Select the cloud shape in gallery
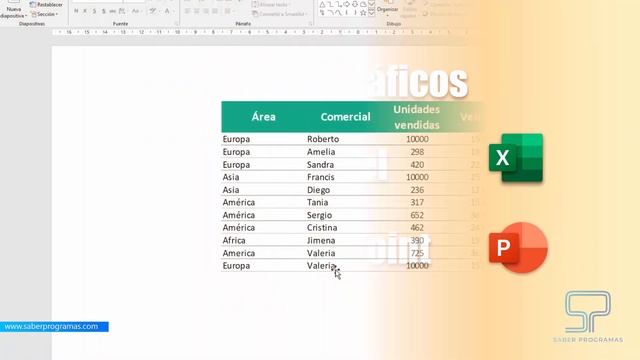 click(363, 4)
